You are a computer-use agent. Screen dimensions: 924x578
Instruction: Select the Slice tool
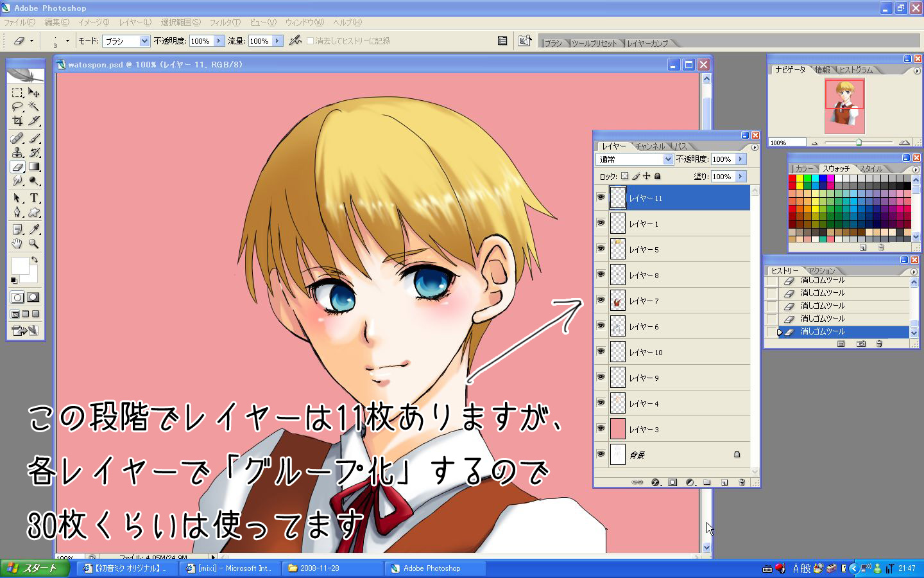[34, 121]
